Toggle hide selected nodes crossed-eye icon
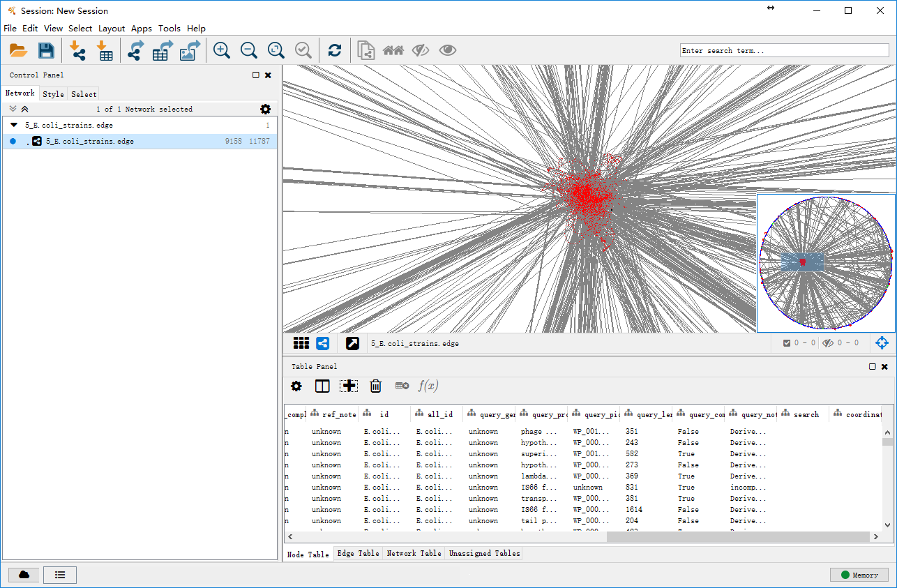897x588 pixels. point(420,50)
